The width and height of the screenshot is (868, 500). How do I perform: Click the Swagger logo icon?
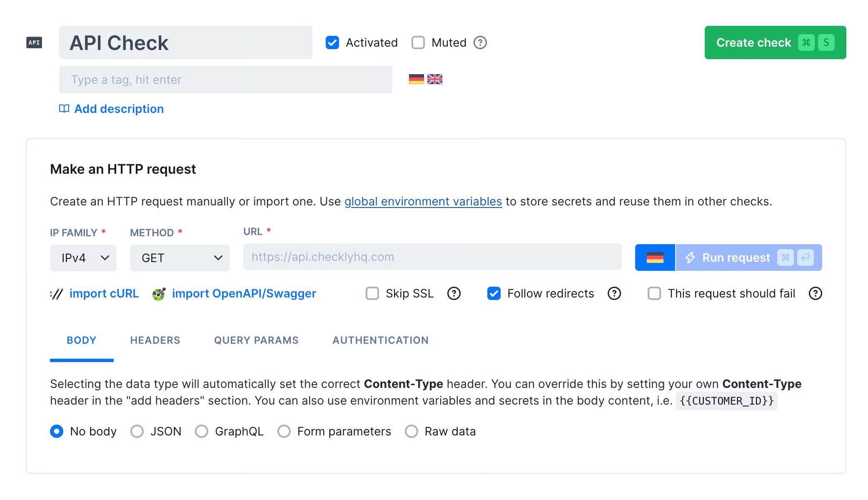point(159,294)
